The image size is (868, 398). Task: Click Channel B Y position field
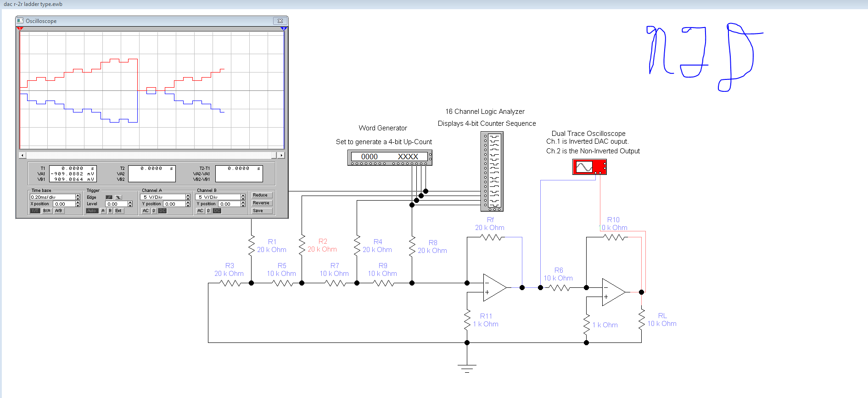pos(230,204)
